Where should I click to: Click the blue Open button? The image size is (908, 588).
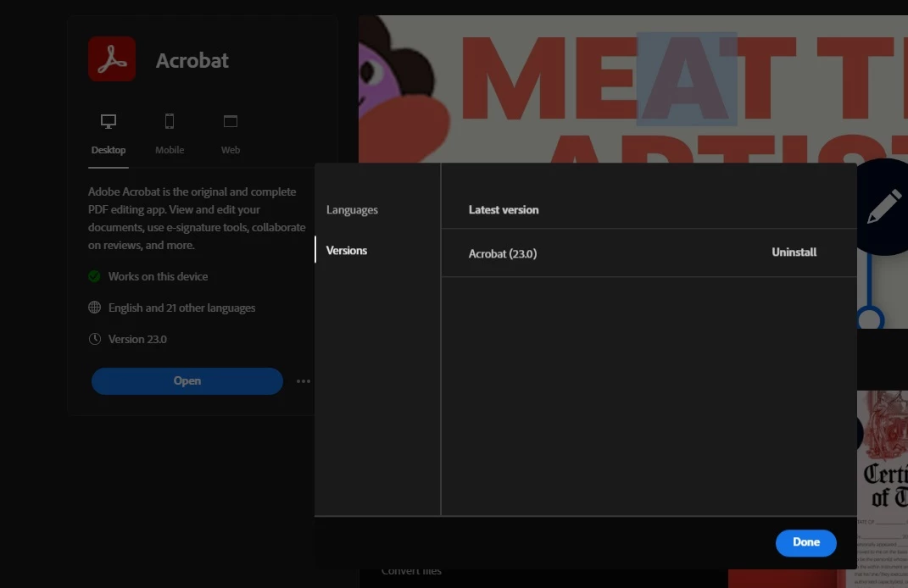coord(187,381)
